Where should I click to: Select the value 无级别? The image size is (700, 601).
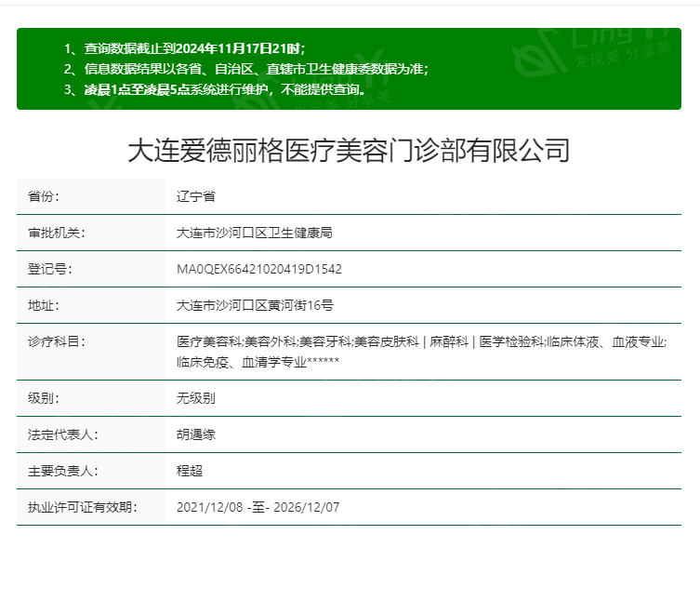[196, 397]
